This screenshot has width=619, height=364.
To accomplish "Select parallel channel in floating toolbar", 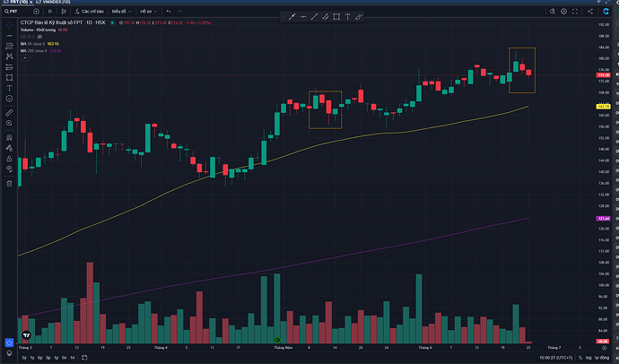I will click(x=326, y=16).
